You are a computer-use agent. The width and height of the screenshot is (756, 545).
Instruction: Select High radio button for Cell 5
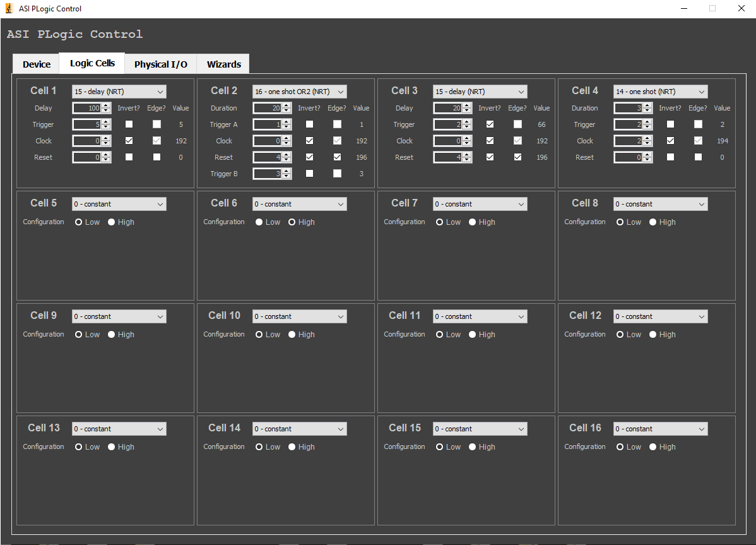[x=112, y=222]
